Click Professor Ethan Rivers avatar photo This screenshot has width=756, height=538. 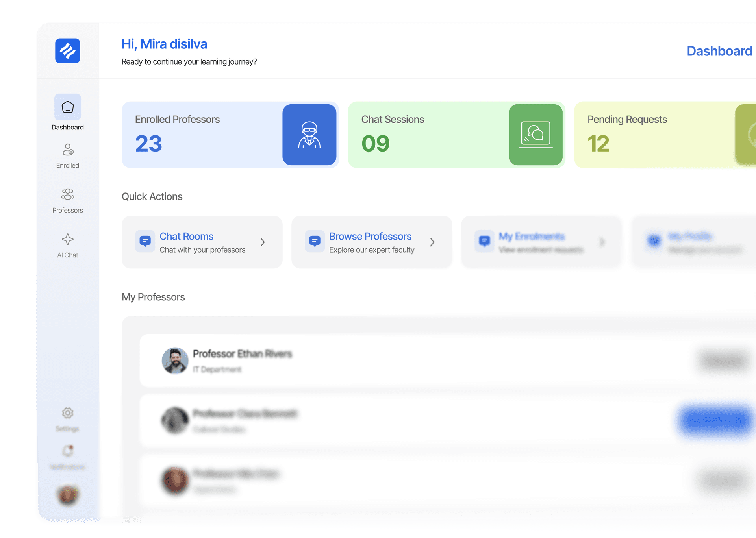click(175, 361)
